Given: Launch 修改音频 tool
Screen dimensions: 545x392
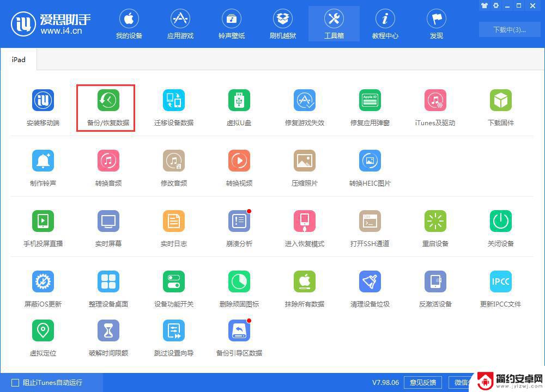Looking at the screenshot, I should pos(174,161).
